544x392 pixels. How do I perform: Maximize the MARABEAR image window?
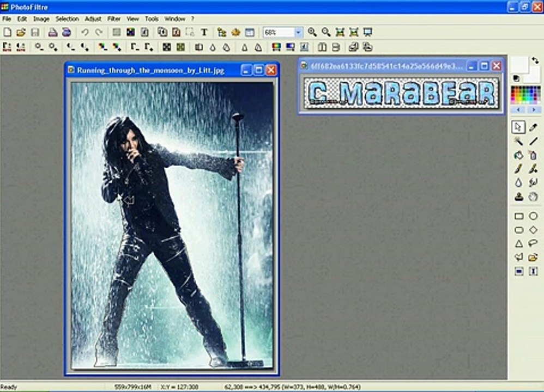click(x=485, y=65)
